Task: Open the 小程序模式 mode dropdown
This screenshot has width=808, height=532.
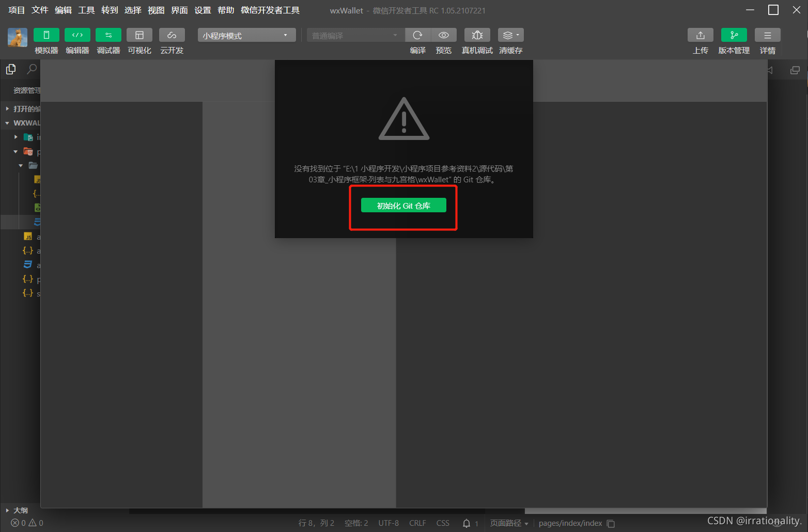Action: coord(247,35)
